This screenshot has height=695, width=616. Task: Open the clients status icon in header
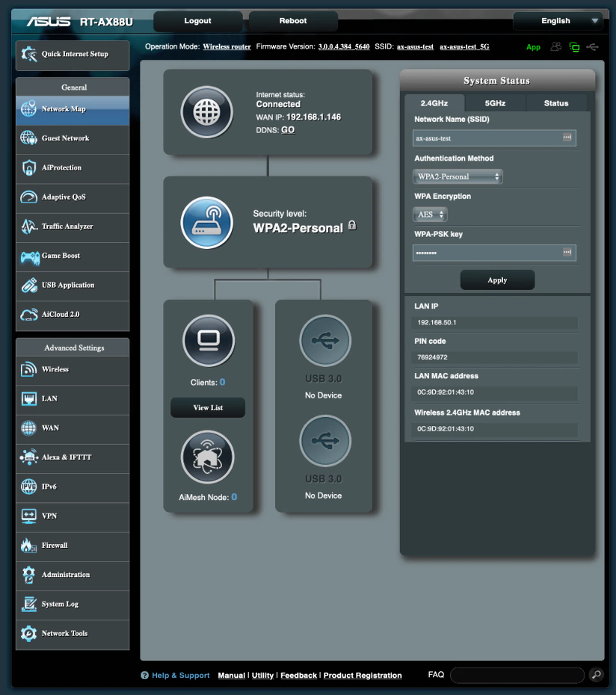[556, 47]
